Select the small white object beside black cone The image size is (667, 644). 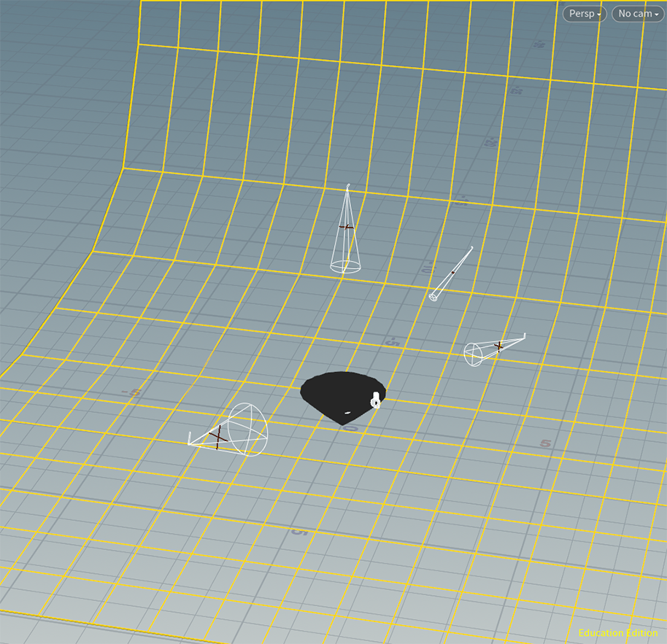pos(376,400)
